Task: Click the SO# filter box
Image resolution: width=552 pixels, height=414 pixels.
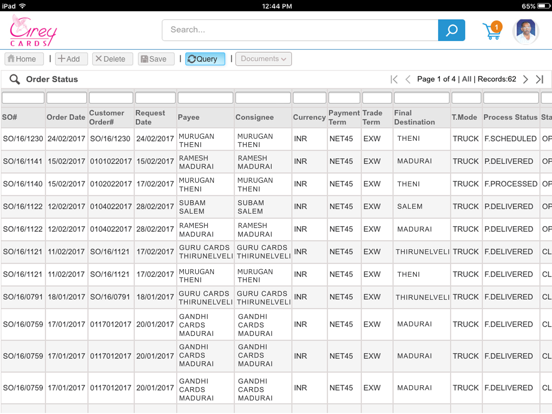Action: (x=23, y=98)
